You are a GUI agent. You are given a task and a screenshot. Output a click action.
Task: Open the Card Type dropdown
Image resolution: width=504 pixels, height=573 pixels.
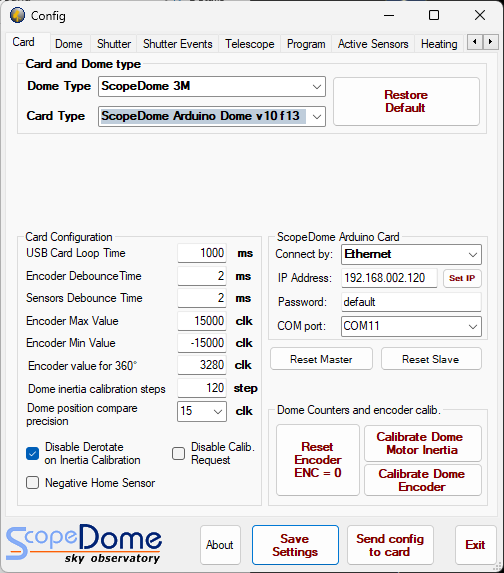pos(212,117)
